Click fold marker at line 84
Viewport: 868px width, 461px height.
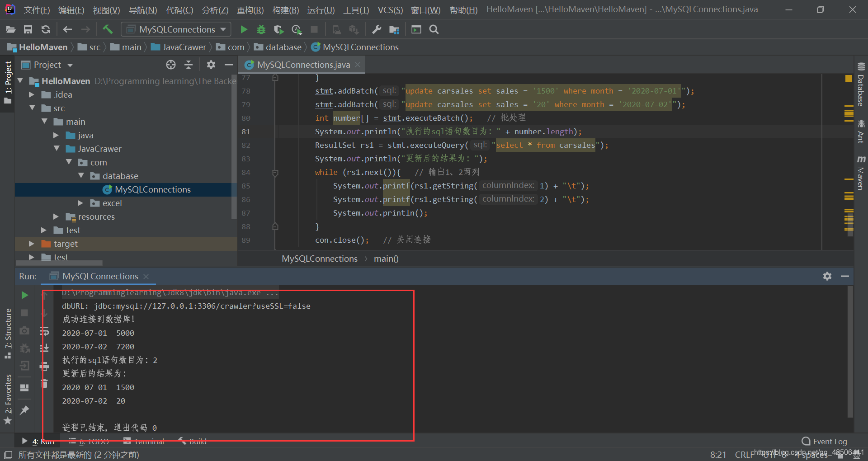(x=275, y=173)
